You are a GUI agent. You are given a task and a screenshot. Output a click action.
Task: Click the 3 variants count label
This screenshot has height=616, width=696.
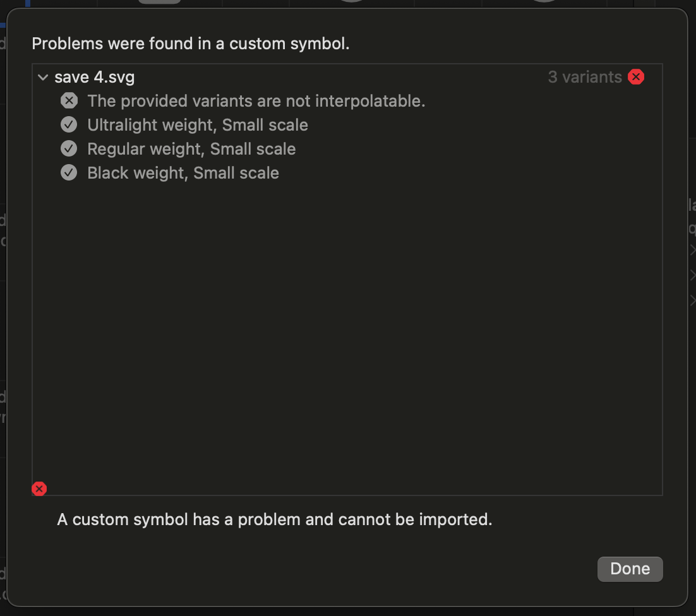[585, 77]
